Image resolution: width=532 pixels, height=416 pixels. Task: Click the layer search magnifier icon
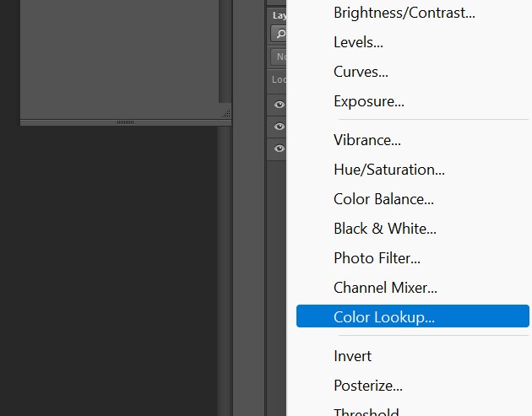[279, 34]
